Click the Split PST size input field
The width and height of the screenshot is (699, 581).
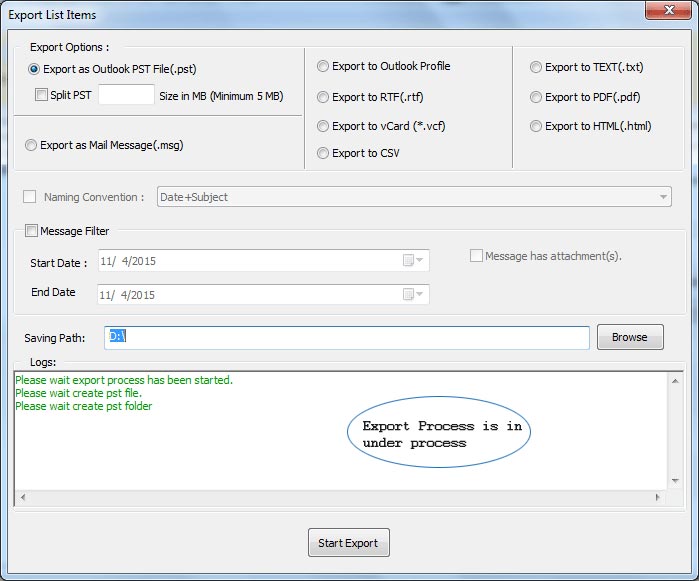[x=127, y=95]
